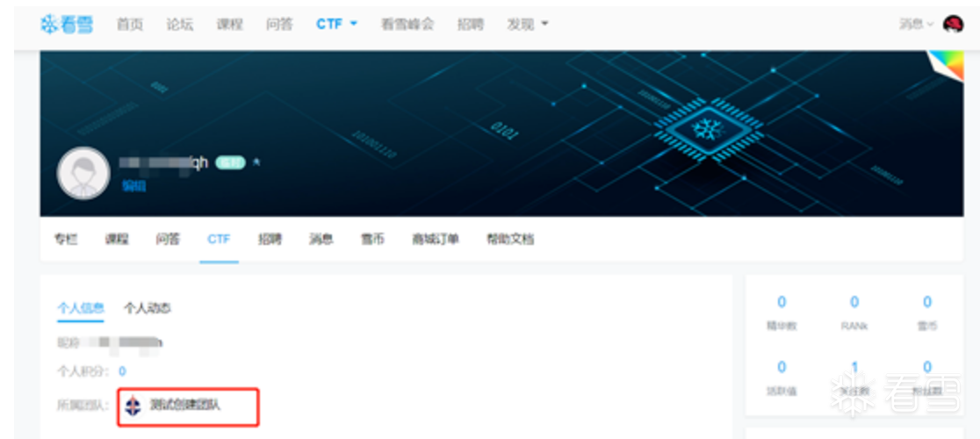Click the 昵称 label text
Image resolution: width=980 pixels, height=439 pixels.
click(x=70, y=342)
